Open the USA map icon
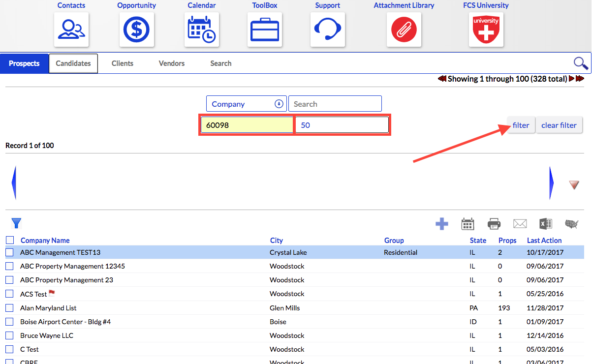 point(571,224)
